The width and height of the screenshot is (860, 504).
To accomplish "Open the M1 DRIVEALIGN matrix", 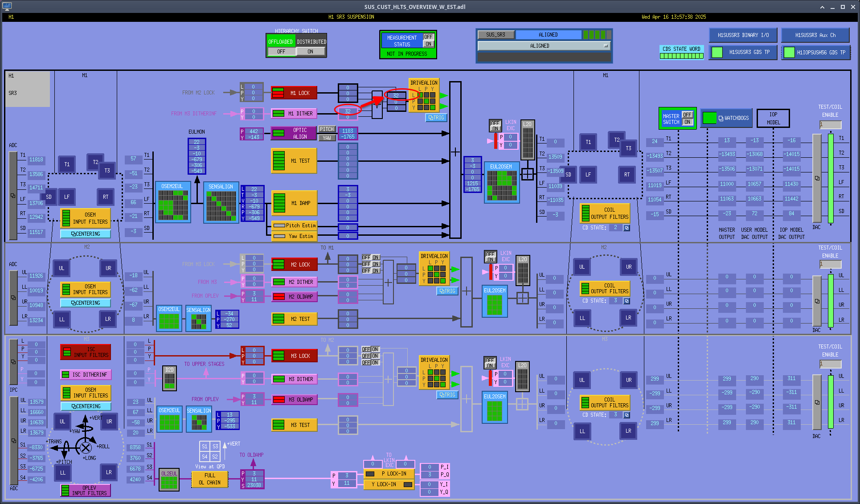I will 424,96.
